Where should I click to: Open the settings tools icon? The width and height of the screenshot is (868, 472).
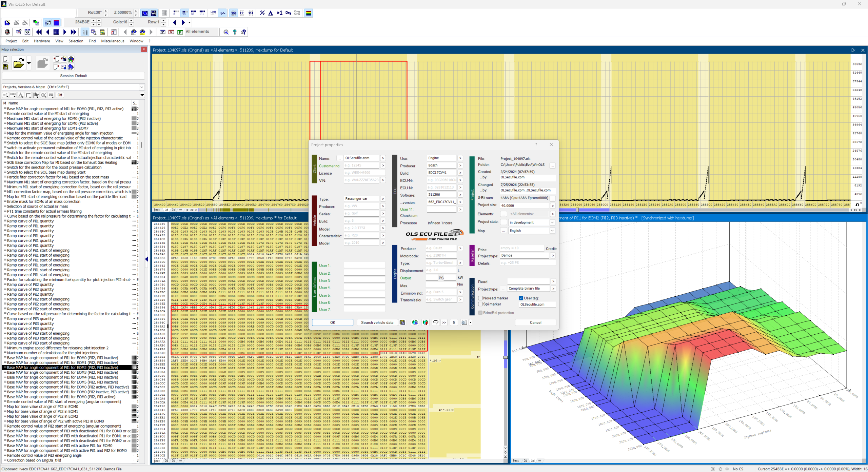(226, 32)
